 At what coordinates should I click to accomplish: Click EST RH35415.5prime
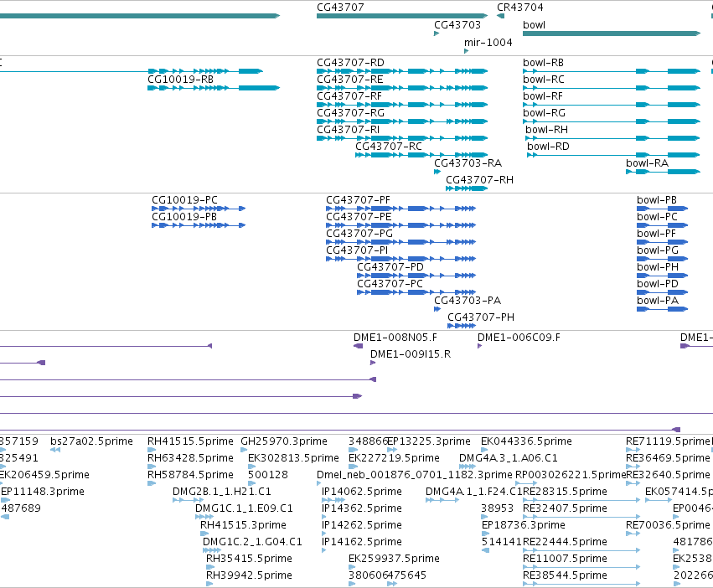pos(210,567)
